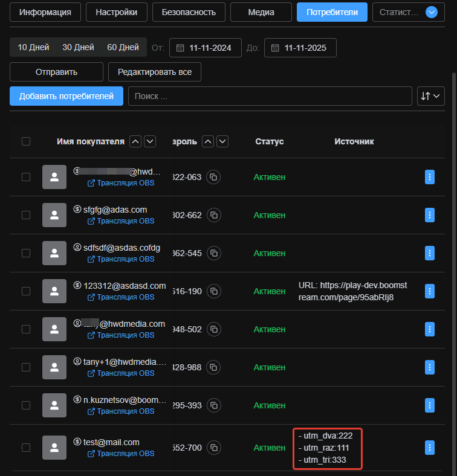The image size is (457, 476).
Task: Open actions menu for 123312@asdasd.com
Action: click(430, 291)
